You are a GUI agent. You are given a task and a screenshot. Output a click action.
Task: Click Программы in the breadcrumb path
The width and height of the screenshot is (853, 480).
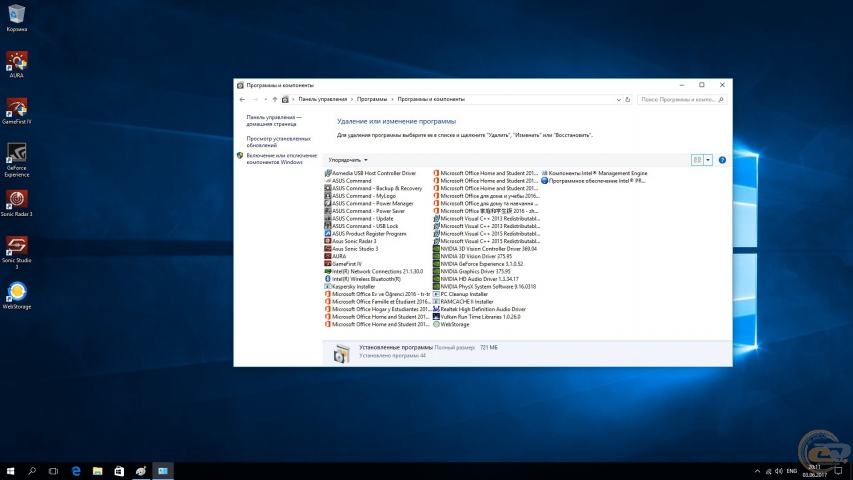[372, 100]
